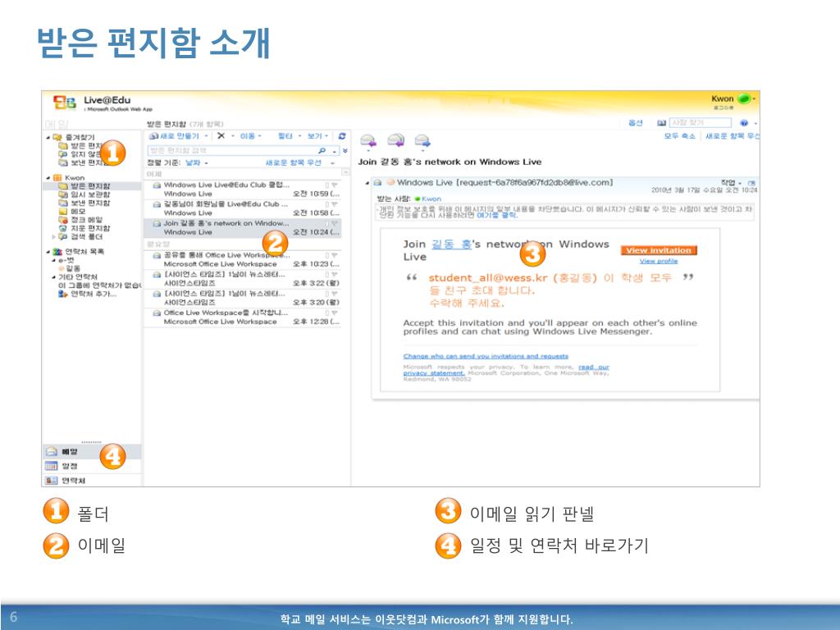Expand the 검색 폴더 tree arrow
Viewport: 840px width, 630px height.
[x=53, y=237]
